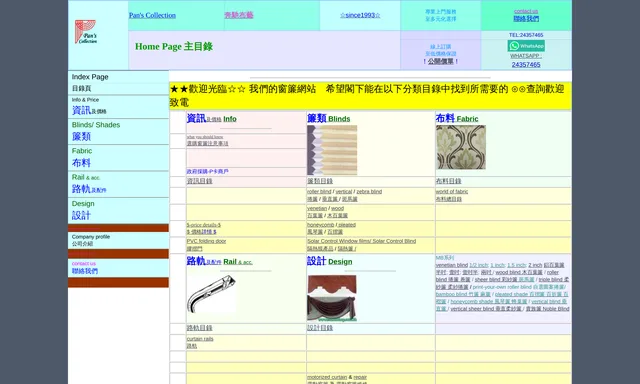Open the Pan's Collection header link

tap(152, 15)
